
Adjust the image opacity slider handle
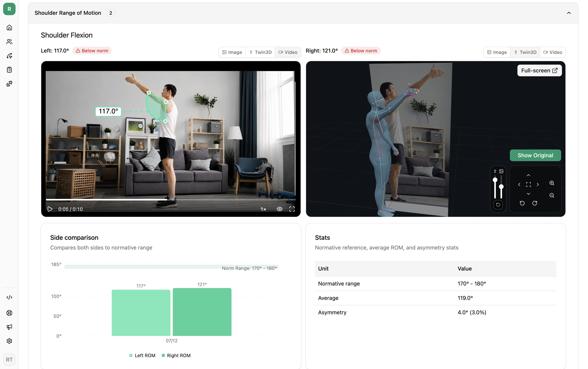click(501, 187)
